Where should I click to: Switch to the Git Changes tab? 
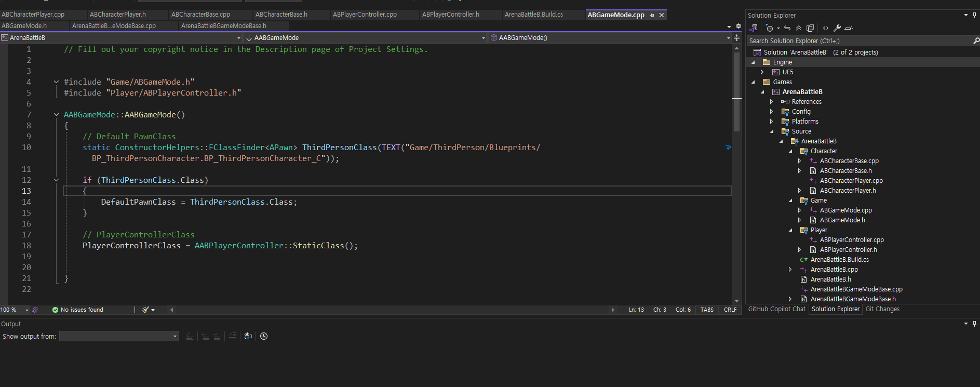pos(882,309)
